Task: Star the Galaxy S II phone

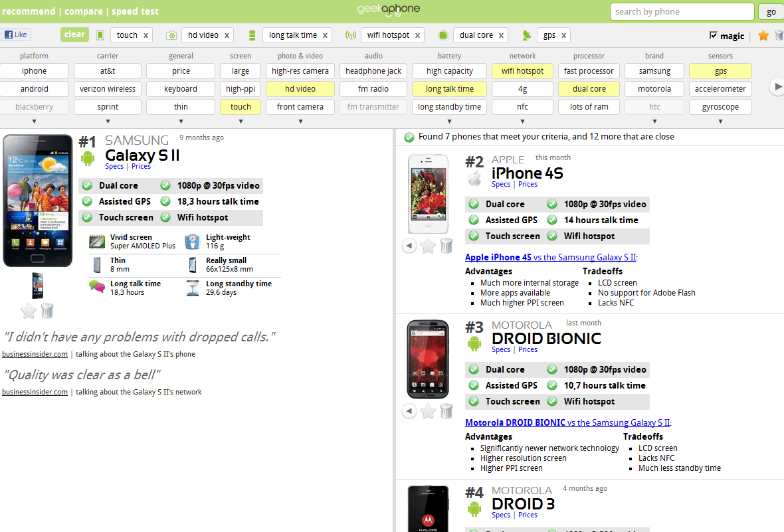Action: 29,311
